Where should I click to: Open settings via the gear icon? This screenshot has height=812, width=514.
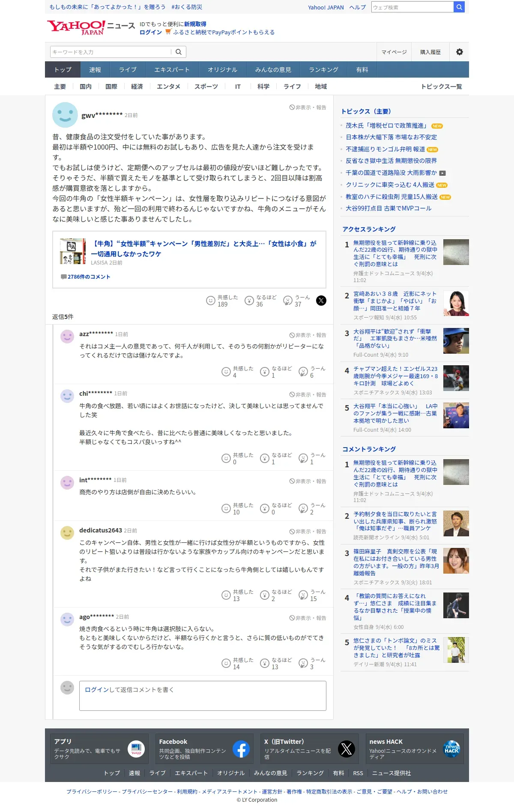460,52
